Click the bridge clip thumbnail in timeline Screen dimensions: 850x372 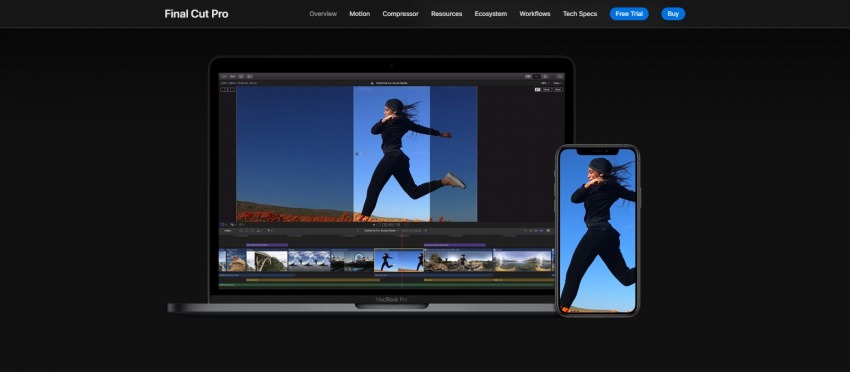pyautogui.click(x=267, y=260)
